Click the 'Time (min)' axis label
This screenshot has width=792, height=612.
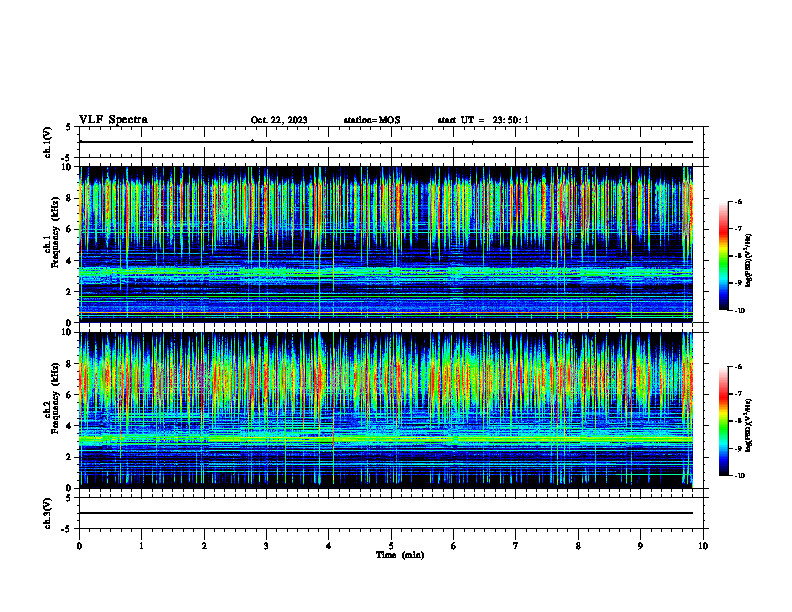(400, 555)
